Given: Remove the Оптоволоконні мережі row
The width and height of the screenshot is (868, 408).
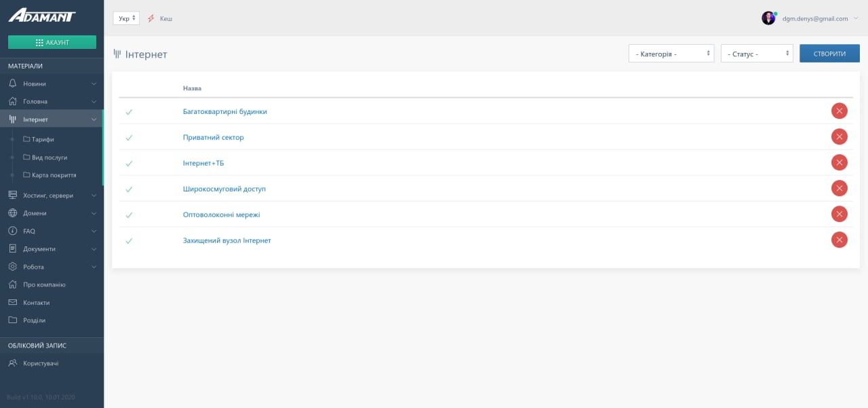Looking at the screenshot, I should [839, 215].
